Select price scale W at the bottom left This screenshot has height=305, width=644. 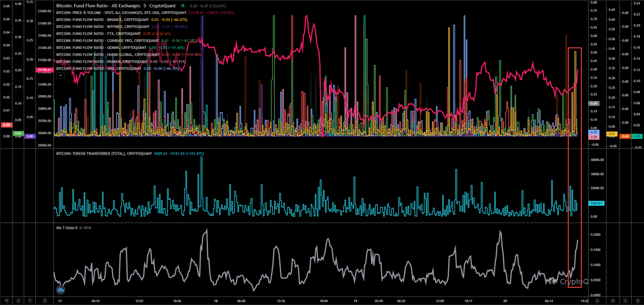click(x=6, y=300)
